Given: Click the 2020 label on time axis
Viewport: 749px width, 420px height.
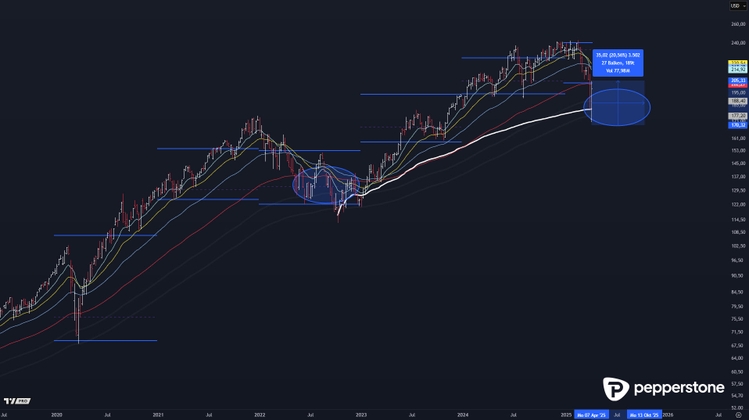Looking at the screenshot, I should [56, 415].
